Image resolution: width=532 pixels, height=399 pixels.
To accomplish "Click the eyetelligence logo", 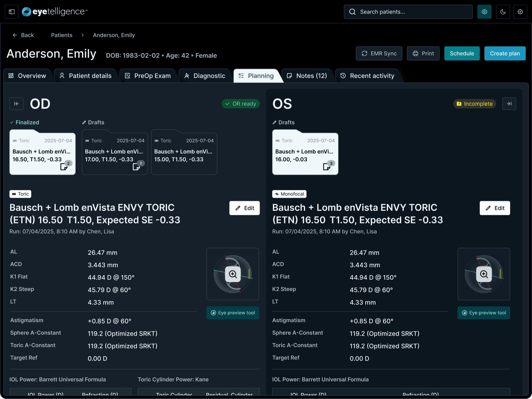I will [55, 12].
